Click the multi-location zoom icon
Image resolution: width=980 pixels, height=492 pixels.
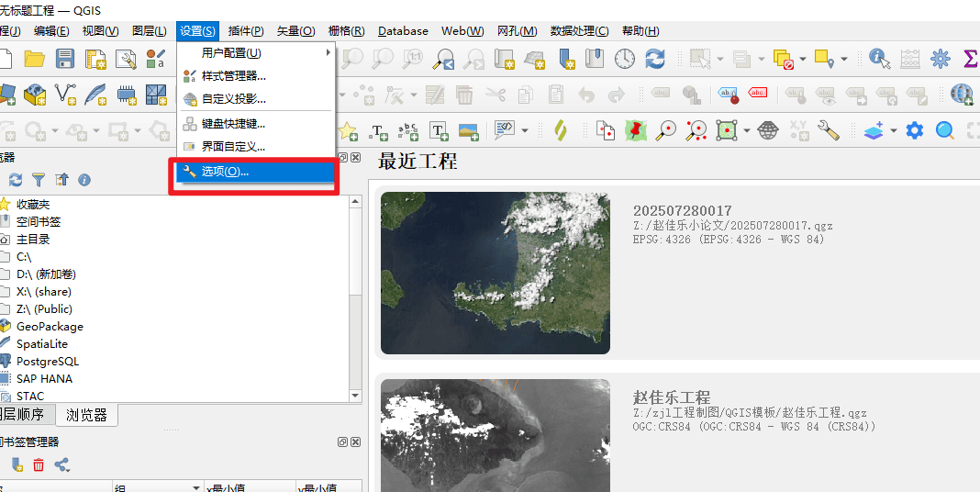coord(696,130)
